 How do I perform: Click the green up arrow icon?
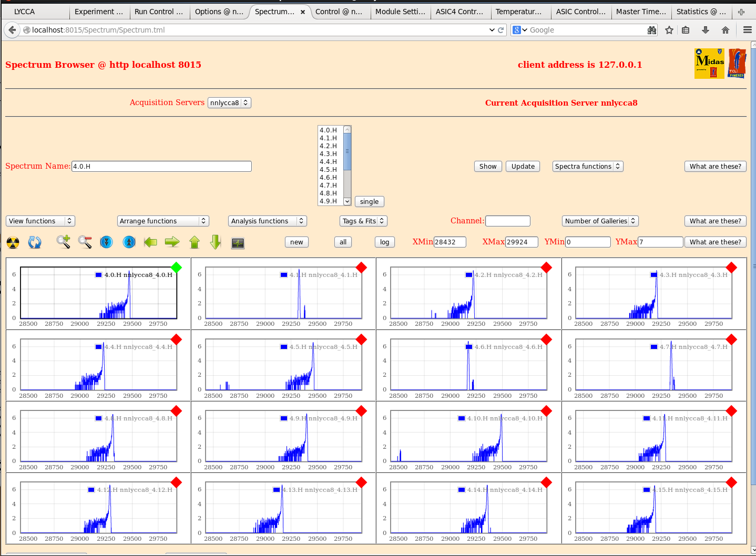[x=195, y=242]
